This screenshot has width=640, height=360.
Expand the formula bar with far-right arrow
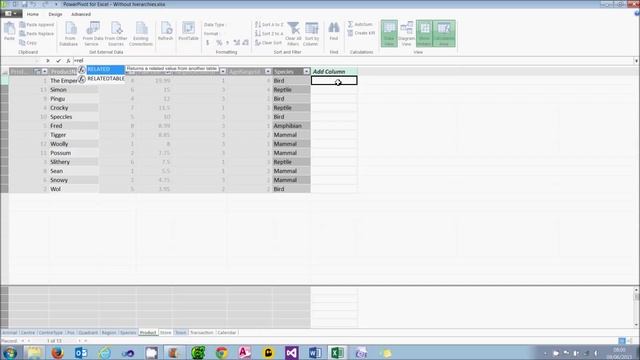(x=636, y=61)
